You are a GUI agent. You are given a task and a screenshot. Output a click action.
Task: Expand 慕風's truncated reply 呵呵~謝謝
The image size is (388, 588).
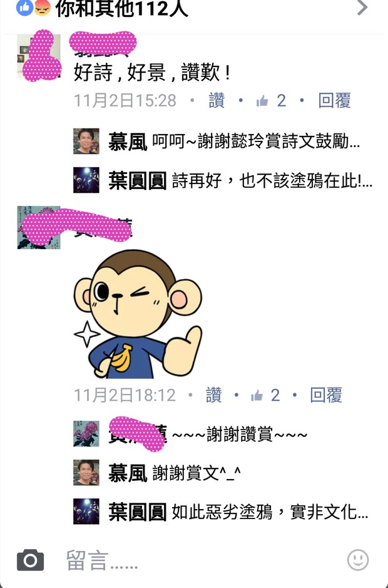(256, 142)
